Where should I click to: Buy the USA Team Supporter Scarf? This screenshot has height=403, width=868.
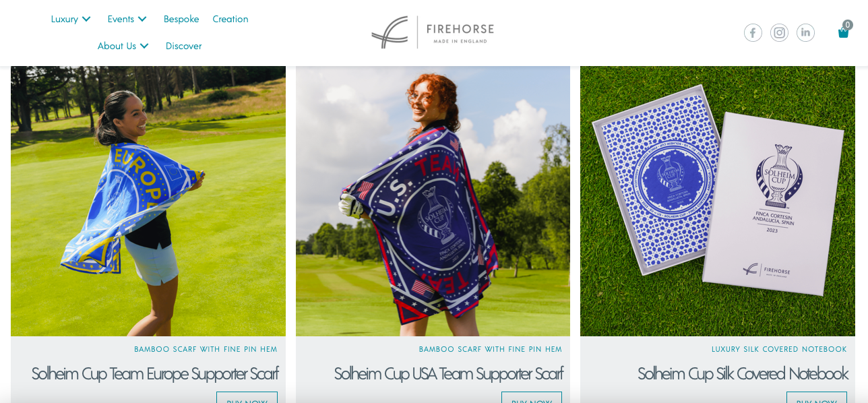[x=532, y=398]
